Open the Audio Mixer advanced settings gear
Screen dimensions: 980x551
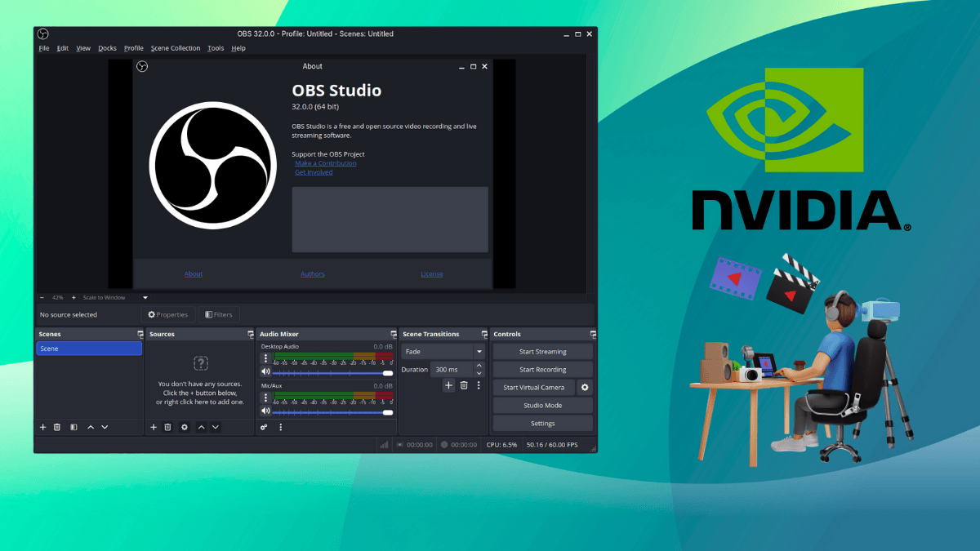pyautogui.click(x=264, y=427)
